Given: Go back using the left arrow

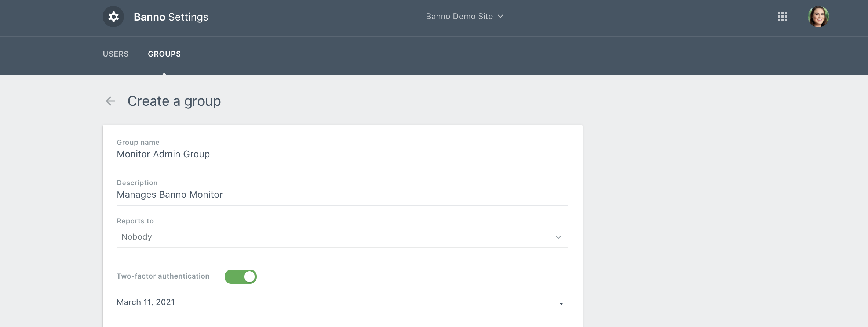Looking at the screenshot, I should point(110,101).
